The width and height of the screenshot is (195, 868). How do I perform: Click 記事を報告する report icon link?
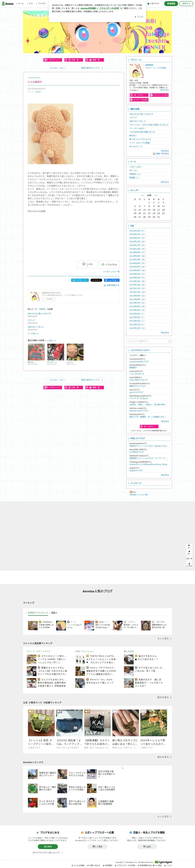pyautogui.click(x=112, y=285)
